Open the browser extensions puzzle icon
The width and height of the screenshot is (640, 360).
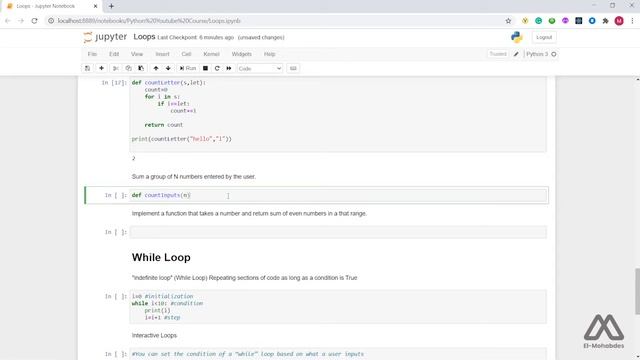click(605, 21)
